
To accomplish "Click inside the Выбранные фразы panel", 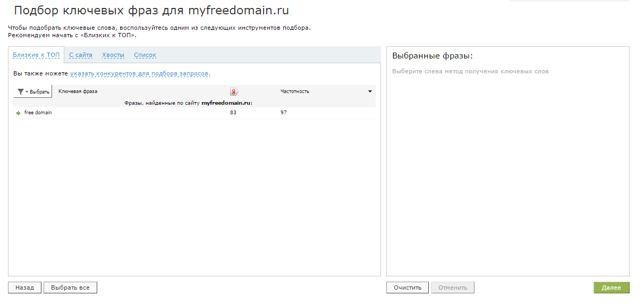I will (507, 170).
